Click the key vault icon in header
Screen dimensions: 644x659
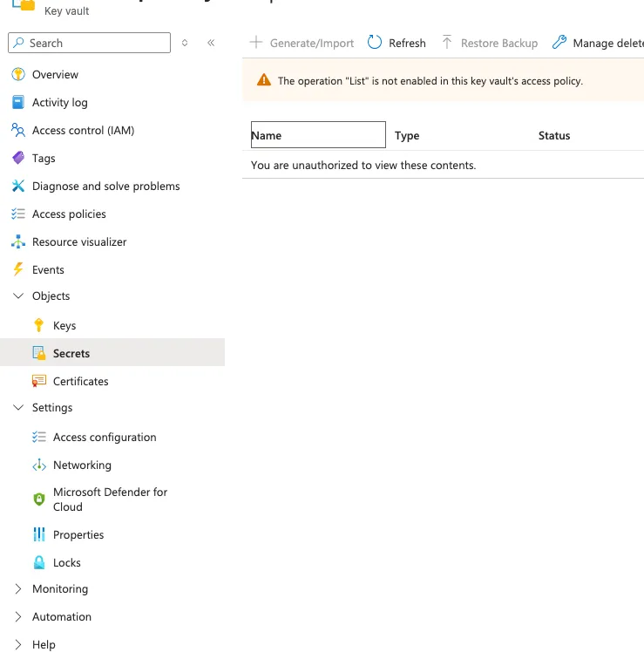point(24,5)
